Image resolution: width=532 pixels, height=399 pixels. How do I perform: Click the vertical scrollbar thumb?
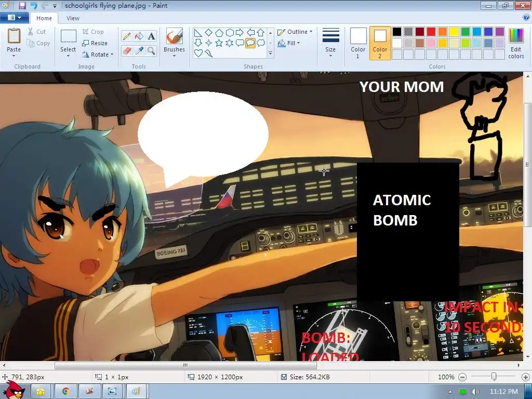[x=528, y=165]
